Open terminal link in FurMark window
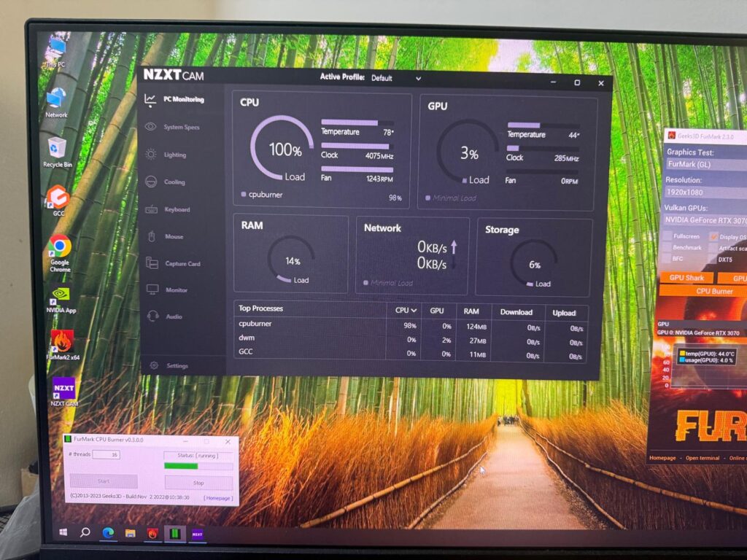Viewport: 747px width, 560px height. click(703, 458)
